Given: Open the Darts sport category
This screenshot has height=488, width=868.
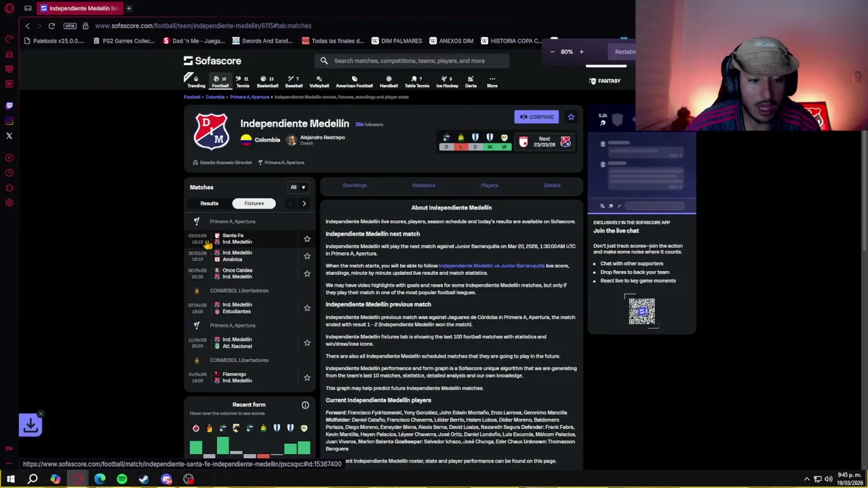Looking at the screenshot, I should click(x=471, y=81).
